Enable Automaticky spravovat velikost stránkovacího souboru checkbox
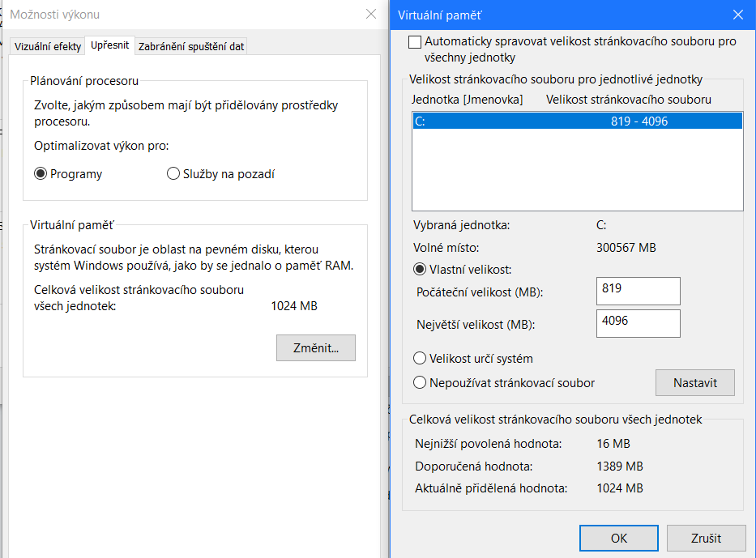 [x=416, y=41]
